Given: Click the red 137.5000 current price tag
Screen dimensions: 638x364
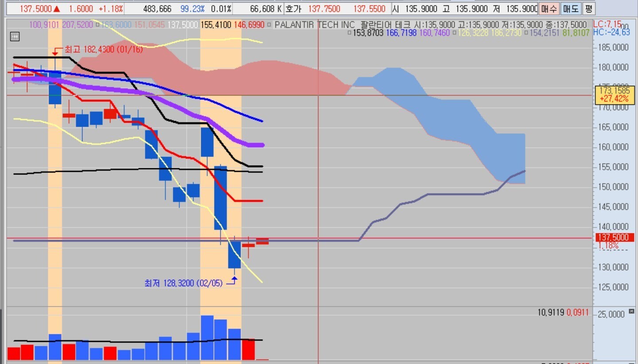Looking at the screenshot, I should (x=614, y=238).
